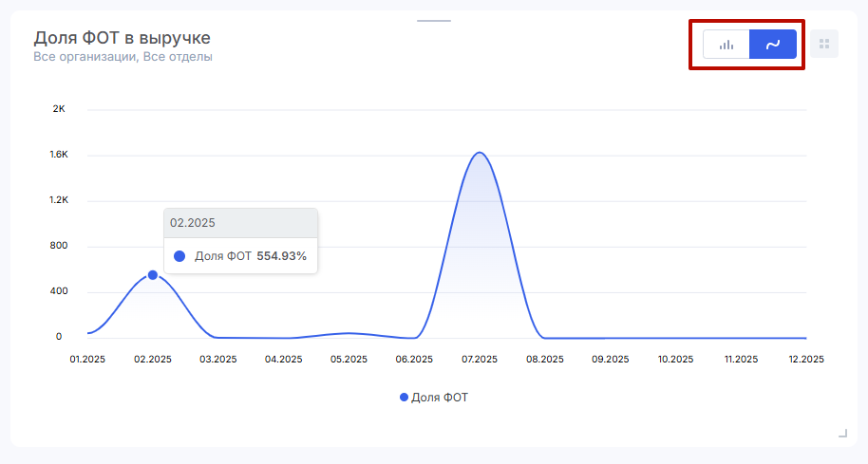868x464 pixels.
Task: Click the resize handle in bottom-right corner
Action: [842, 434]
